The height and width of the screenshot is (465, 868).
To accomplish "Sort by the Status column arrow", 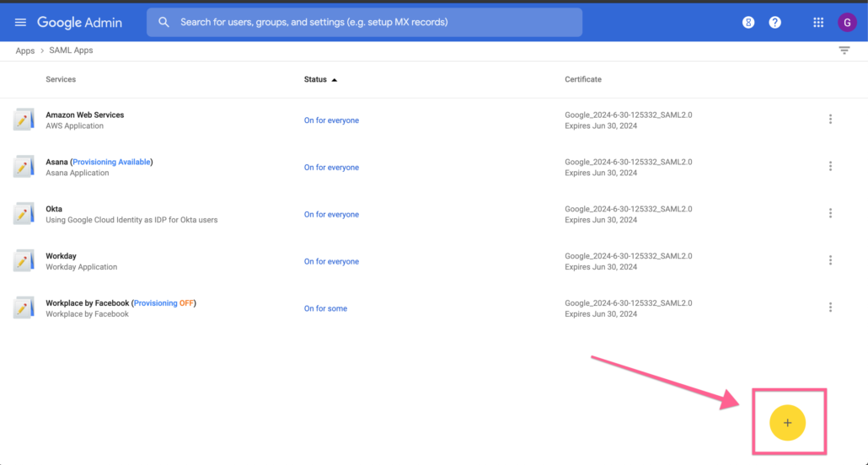I will point(335,80).
